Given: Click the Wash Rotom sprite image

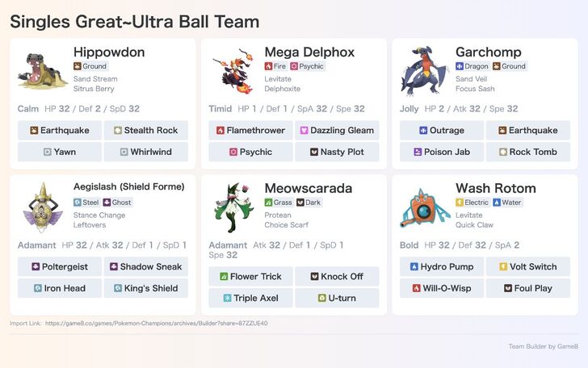Looking at the screenshot, I should click(x=424, y=207).
